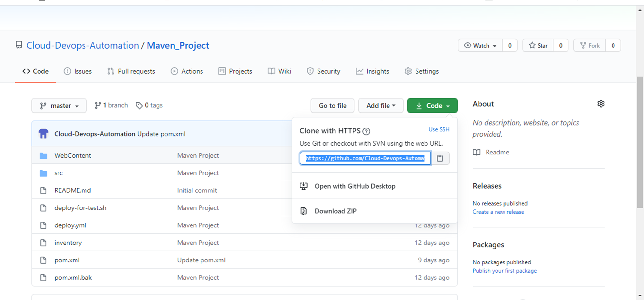This screenshot has width=644, height=300.
Task: Open the WebContent folder
Action: [73, 155]
